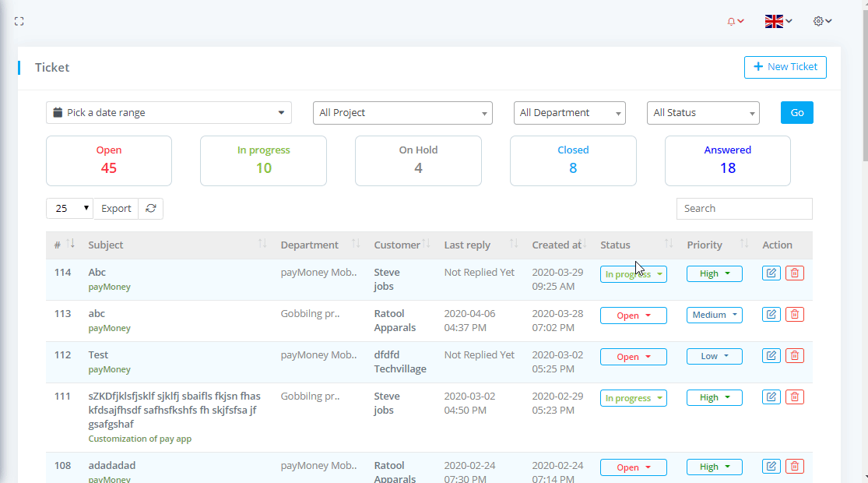Open the date range picker
Screen dimensions: 868x483
[x=169, y=113]
